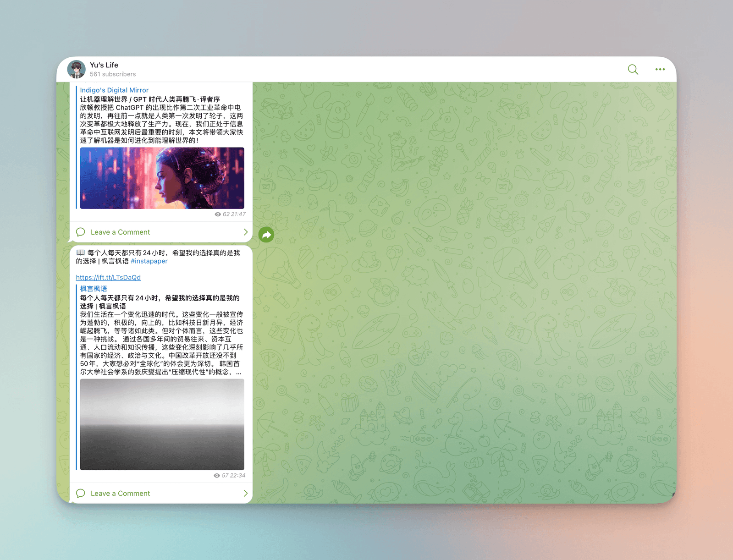Click the 我们生活在一个变化迅速的时代 description text
The height and width of the screenshot is (560, 733).
[161, 343]
